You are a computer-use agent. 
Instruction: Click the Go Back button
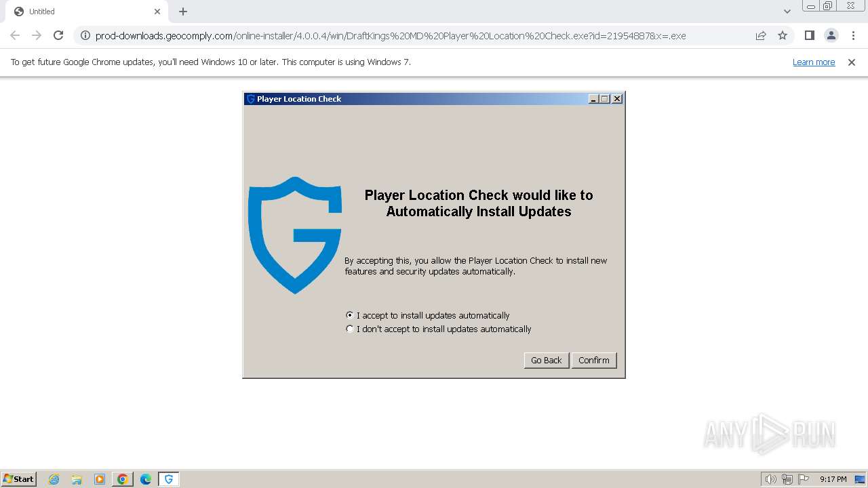(546, 360)
